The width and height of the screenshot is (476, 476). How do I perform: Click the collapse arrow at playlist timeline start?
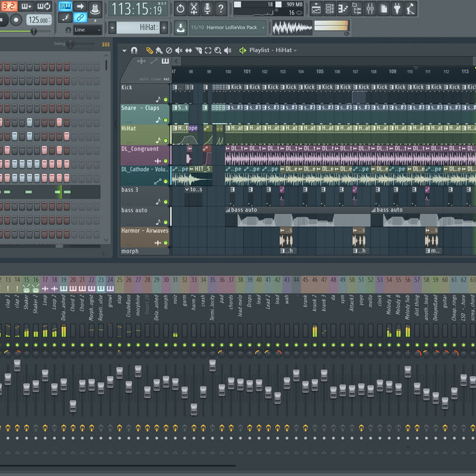coord(176,61)
